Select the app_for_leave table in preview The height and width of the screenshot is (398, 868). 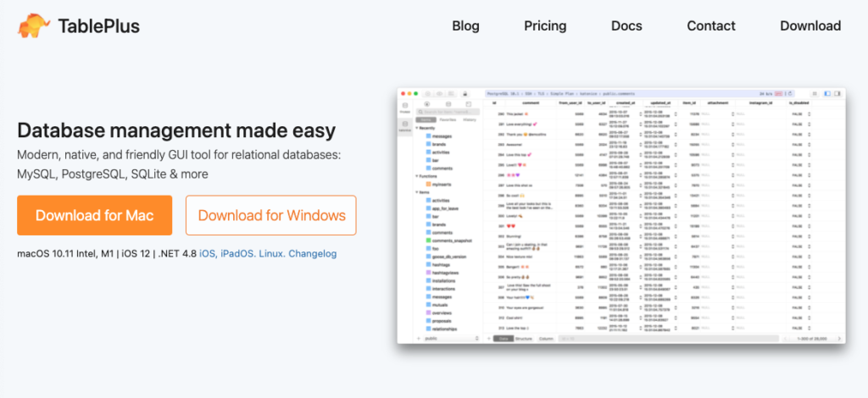pos(442,208)
